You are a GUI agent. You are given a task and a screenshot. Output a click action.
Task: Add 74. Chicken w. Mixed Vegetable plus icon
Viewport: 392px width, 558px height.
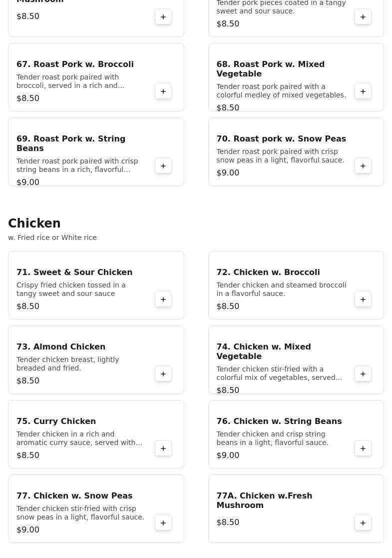(363, 373)
